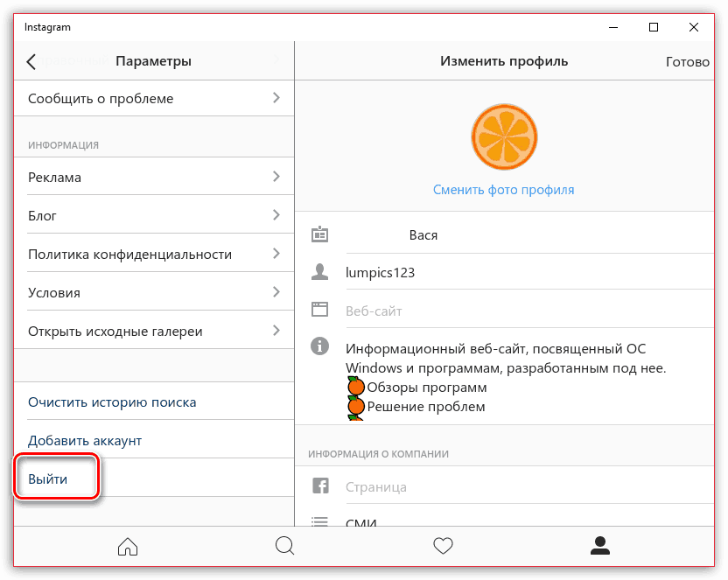This screenshot has height=580, width=728.
Task: Expand the Политика конфиденциальности chevron
Action: [276, 254]
